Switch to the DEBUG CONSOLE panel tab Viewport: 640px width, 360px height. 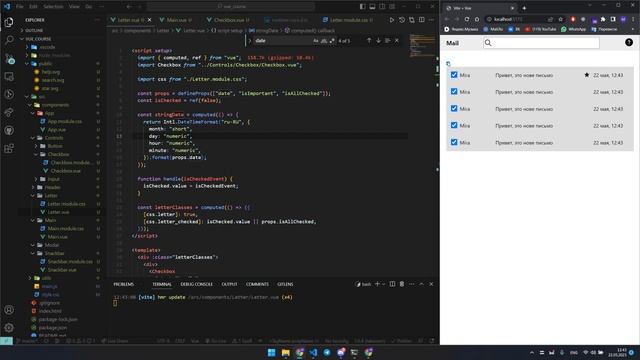pyautogui.click(x=197, y=284)
